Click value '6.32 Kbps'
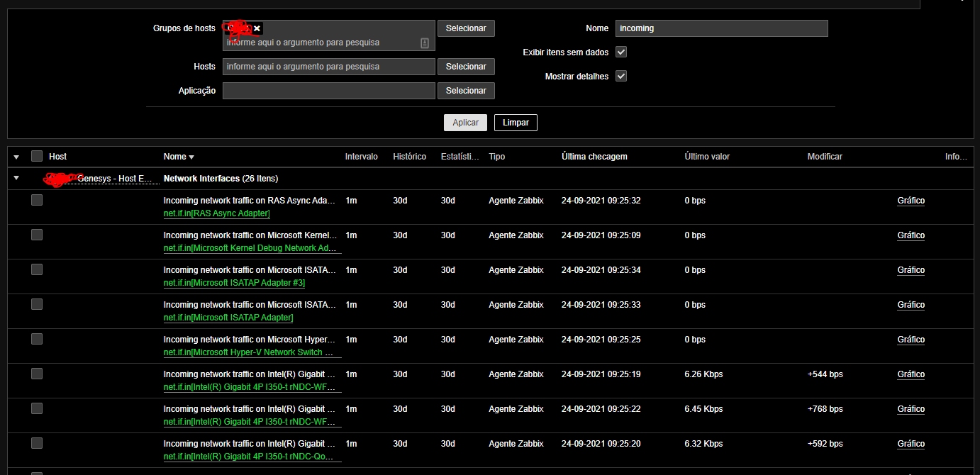Image resolution: width=980 pixels, height=475 pixels. pos(703,444)
